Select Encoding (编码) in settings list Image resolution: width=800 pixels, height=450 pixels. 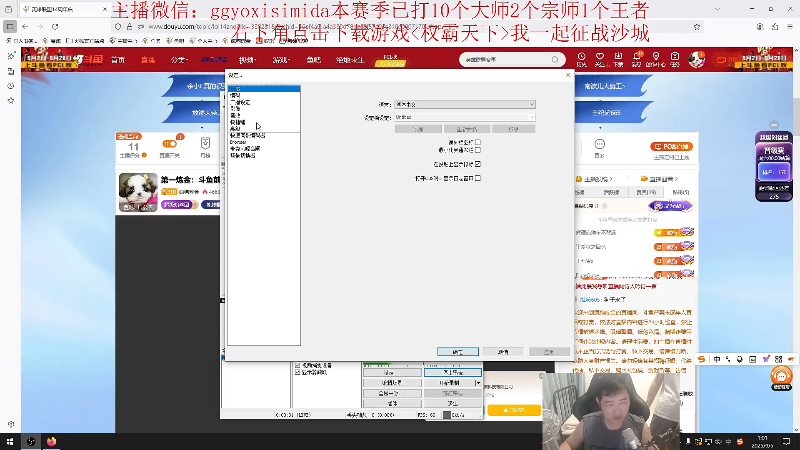point(264,95)
